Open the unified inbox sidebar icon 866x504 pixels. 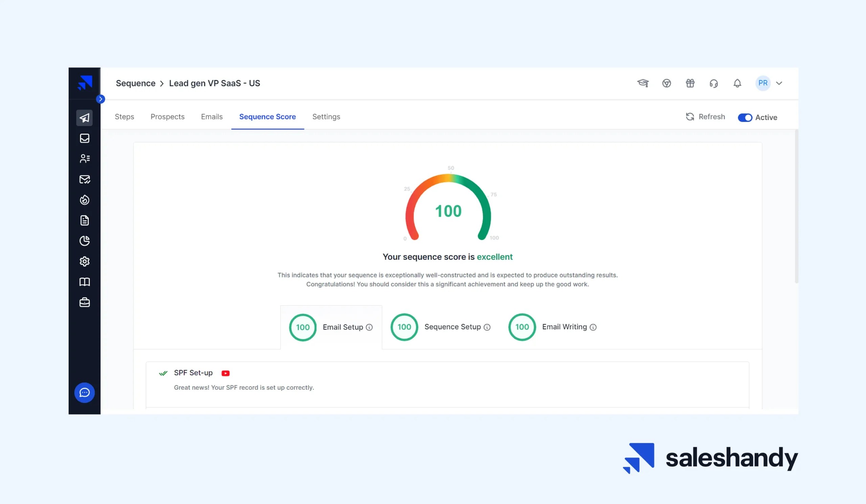tap(84, 138)
